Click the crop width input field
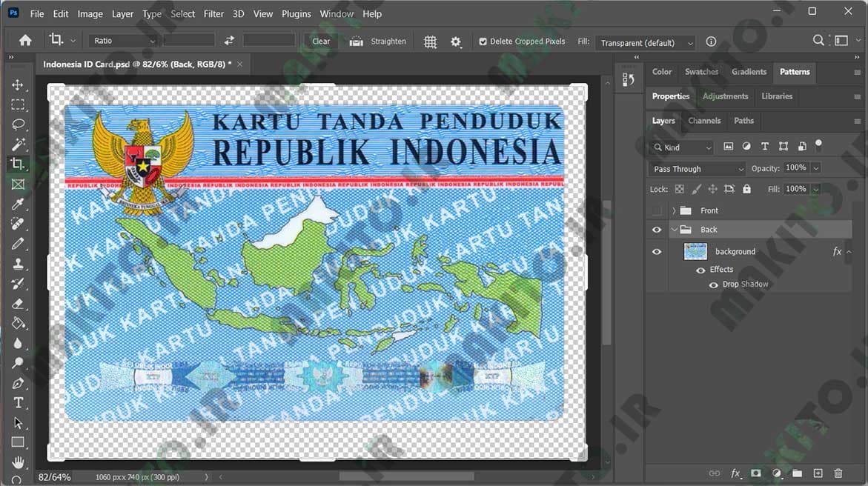The image size is (868, 486). click(x=189, y=40)
